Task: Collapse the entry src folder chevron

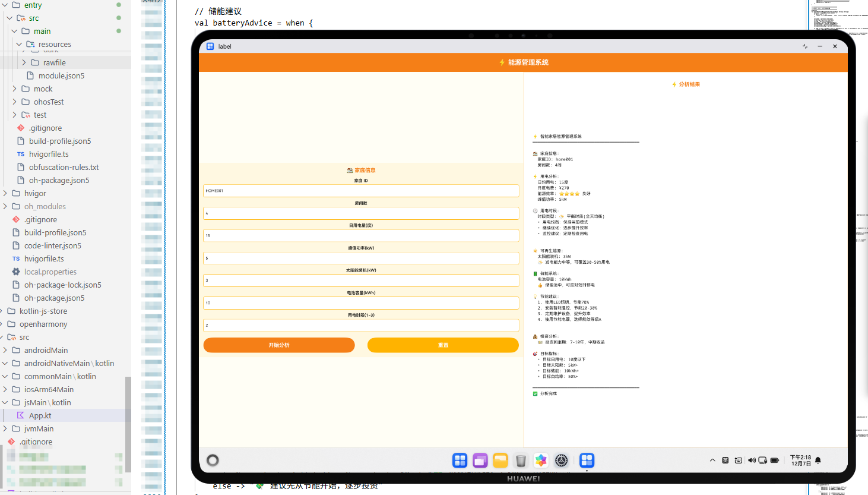Action: [x=9, y=18]
